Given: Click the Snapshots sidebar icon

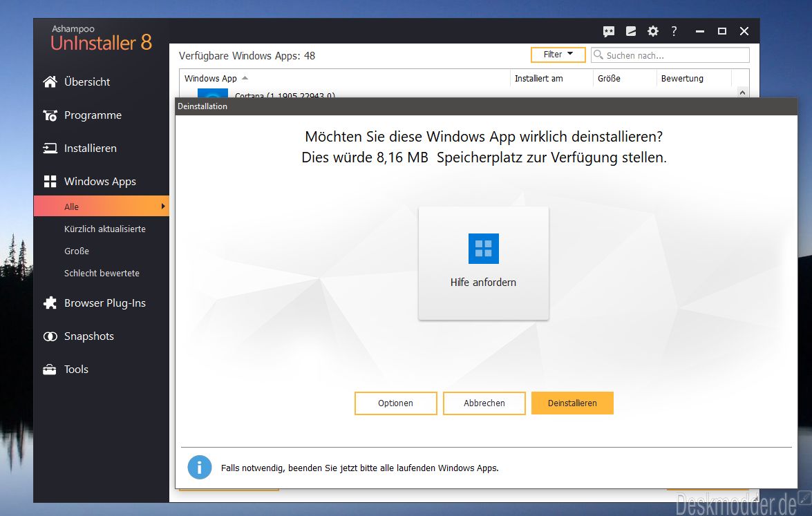Looking at the screenshot, I should pos(50,336).
